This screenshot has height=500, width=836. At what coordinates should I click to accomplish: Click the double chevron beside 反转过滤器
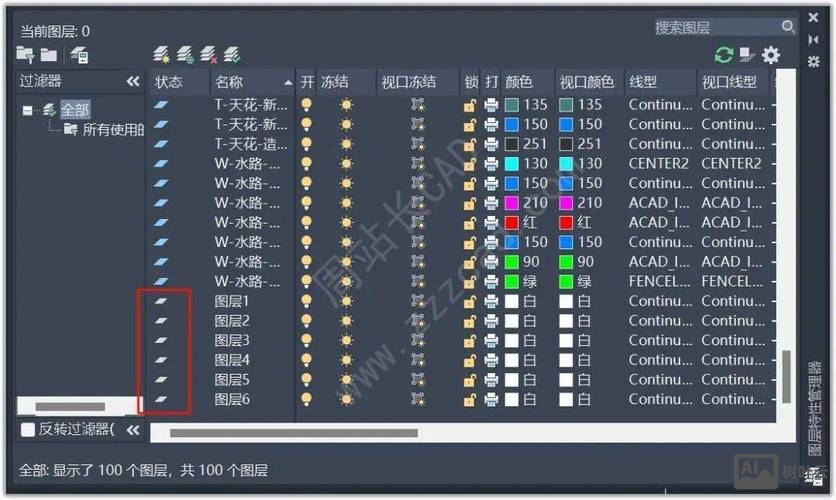(133, 430)
